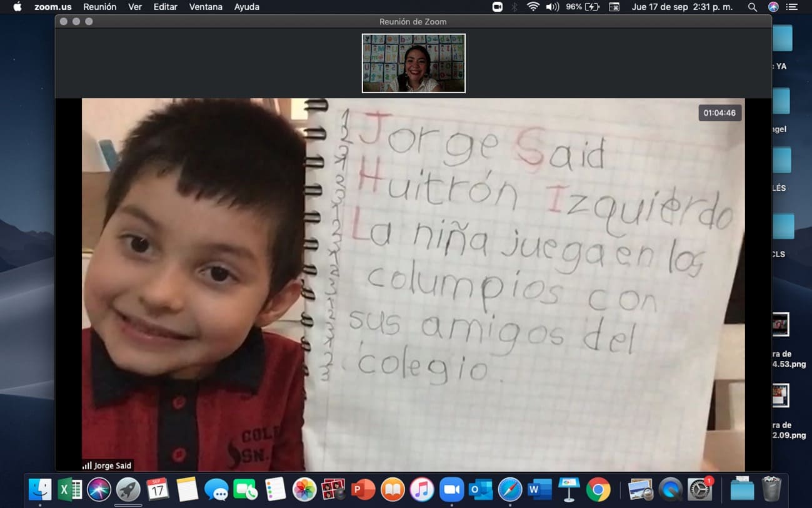Screen dimensions: 812x508
Task: Open the Reunión menu
Action: pos(99,7)
